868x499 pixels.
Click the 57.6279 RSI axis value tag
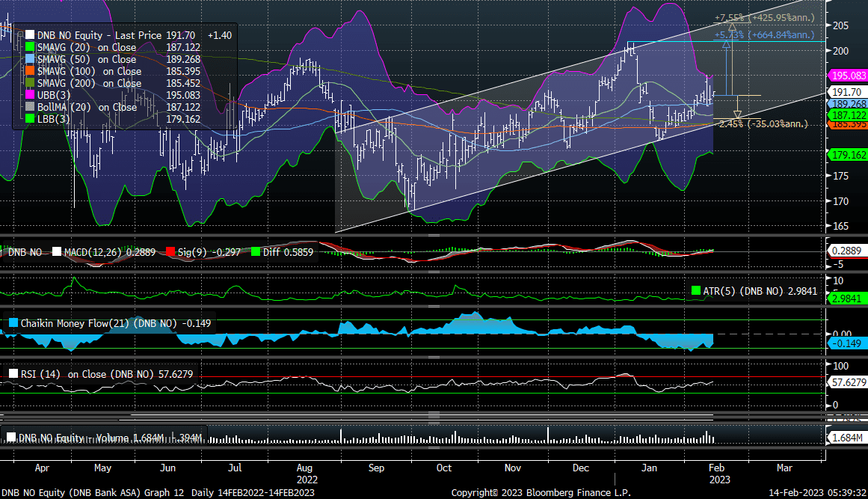[848, 383]
